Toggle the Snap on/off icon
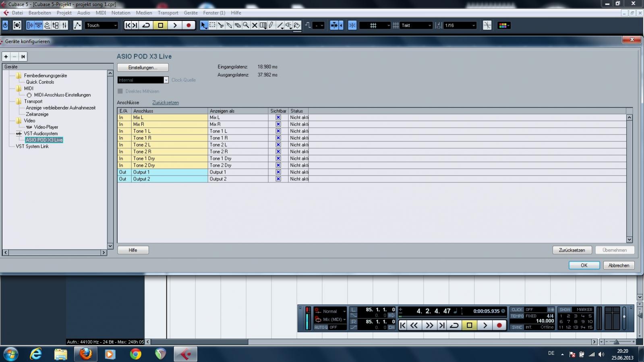 (x=352, y=25)
